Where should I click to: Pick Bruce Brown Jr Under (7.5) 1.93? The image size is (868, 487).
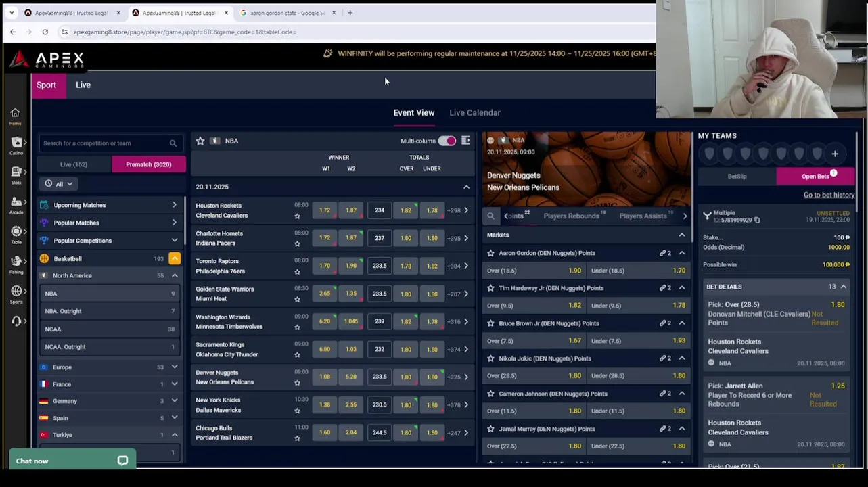pyautogui.click(x=637, y=341)
